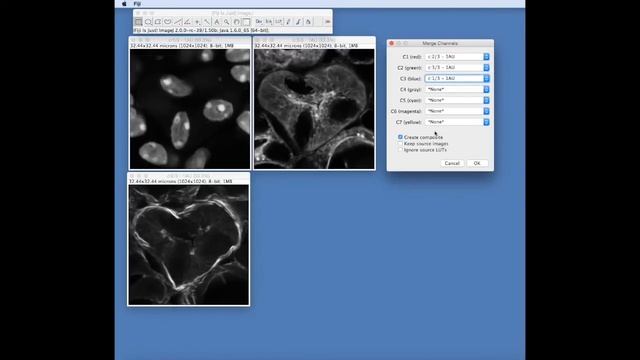The width and height of the screenshot is (640, 360).
Task: Open the Fiji menu in menu bar
Action: coord(137,4)
